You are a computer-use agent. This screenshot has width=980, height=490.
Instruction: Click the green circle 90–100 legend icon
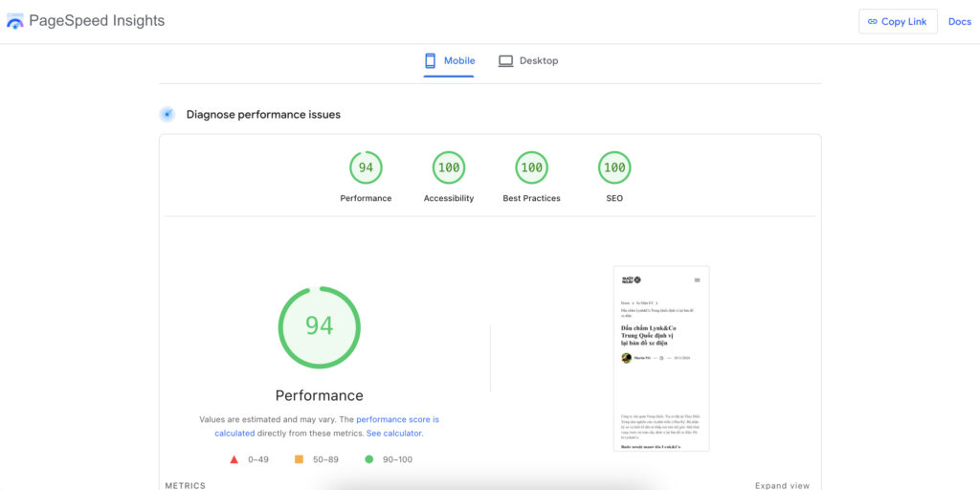tap(368, 459)
